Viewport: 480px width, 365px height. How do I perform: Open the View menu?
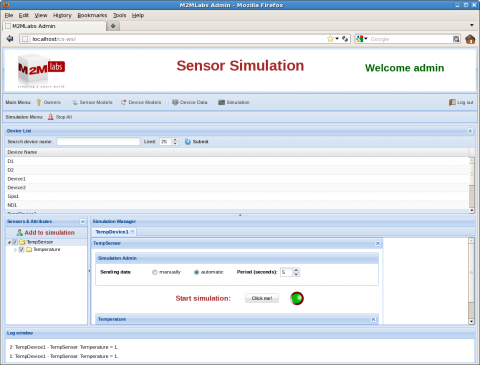[x=41, y=15]
